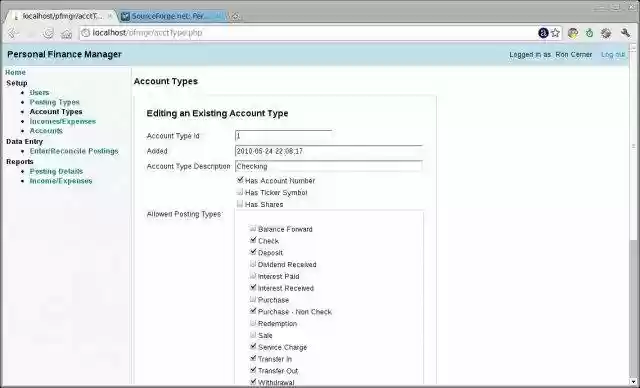Image resolution: width=640 pixels, height=388 pixels.
Task: Click the browser back arrow
Action: click(x=13, y=33)
